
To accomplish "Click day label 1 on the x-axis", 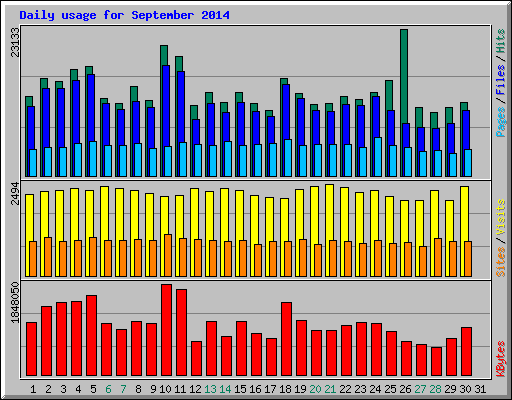I will tap(33, 389).
